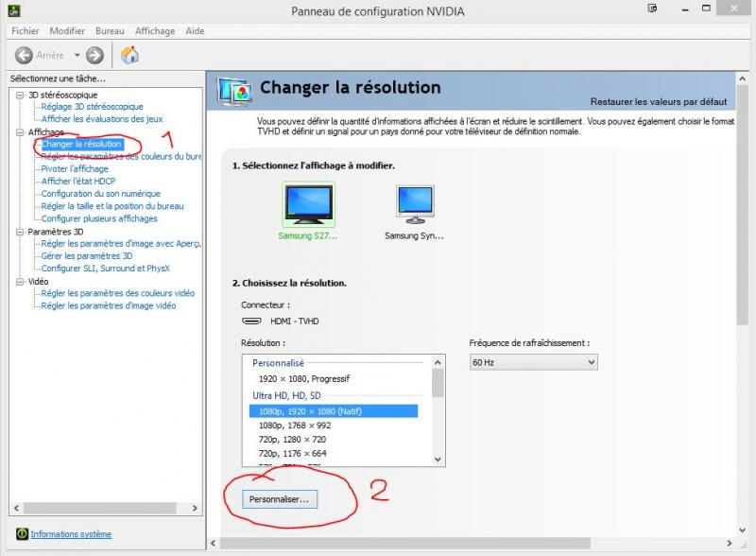Open Gérer les paramètres 3D
This screenshot has width=756, height=556.
pyautogui.click(x=87, y=256)
